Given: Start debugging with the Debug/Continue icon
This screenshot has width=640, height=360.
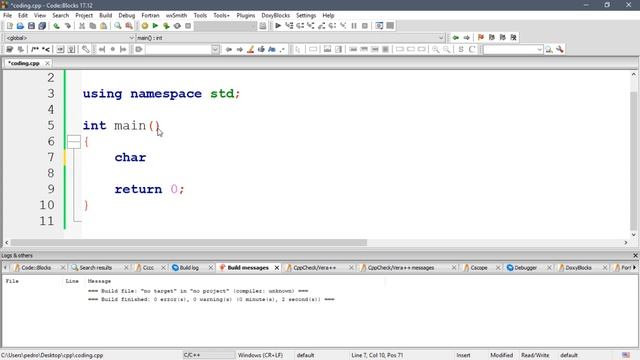Looking at the screenshot, I should click(x=278, y=26).
